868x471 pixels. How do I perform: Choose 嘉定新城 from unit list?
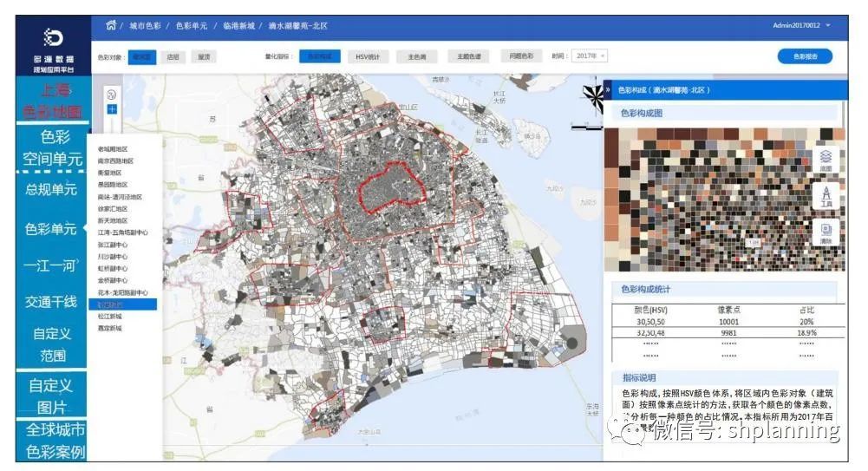tap(109, 328)
